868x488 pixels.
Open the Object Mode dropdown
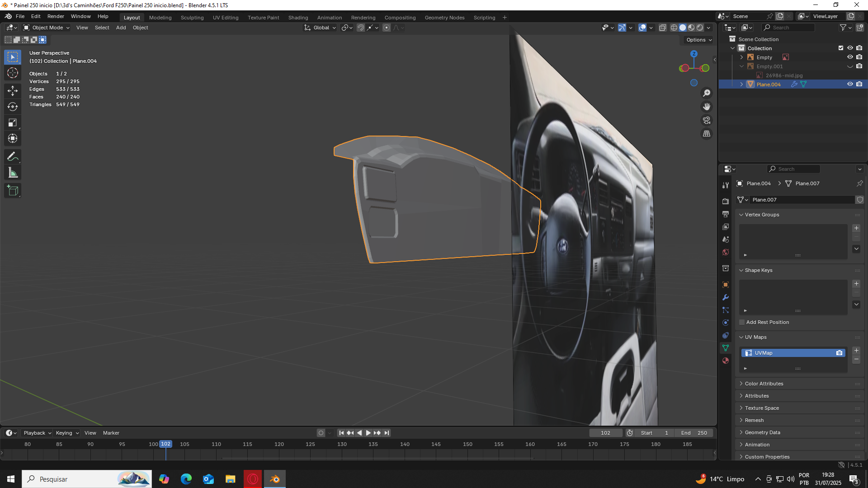[x=47, y=28]
